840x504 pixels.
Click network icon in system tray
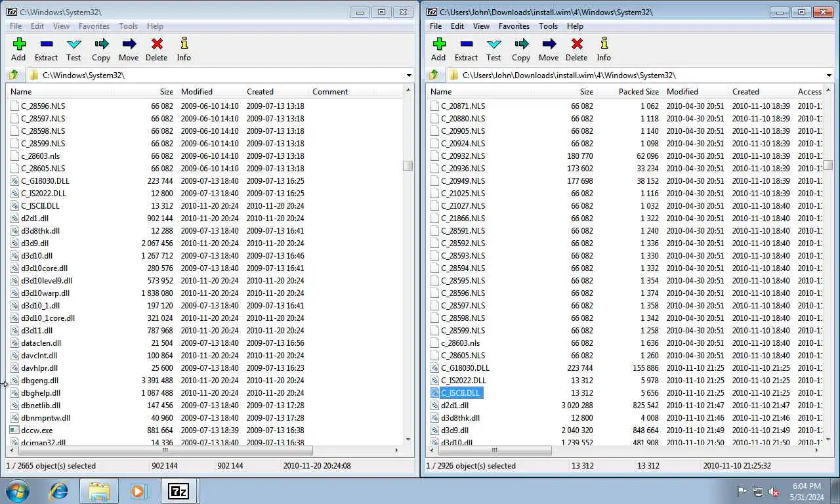click(758, 492)
